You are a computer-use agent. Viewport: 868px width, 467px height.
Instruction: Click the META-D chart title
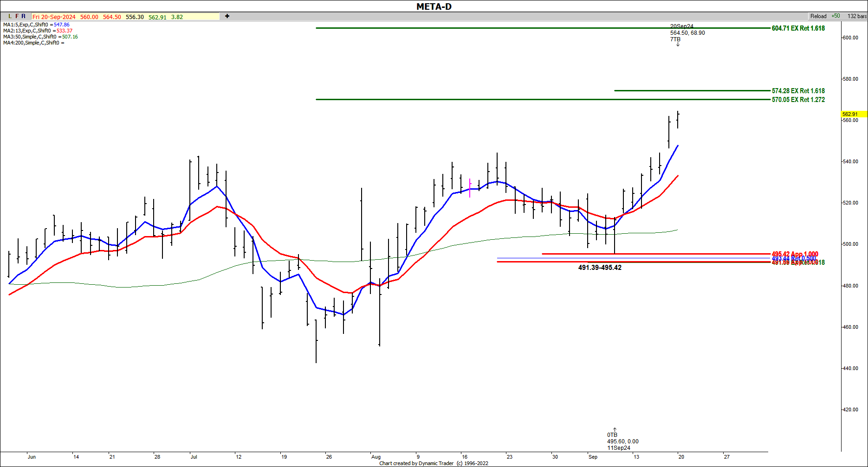(x=434, y=6)
